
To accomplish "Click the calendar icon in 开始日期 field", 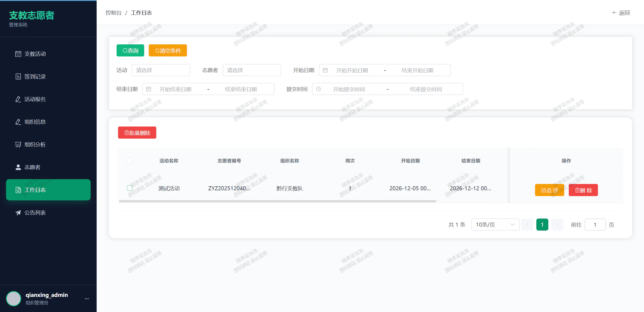I will click(325, 70).
